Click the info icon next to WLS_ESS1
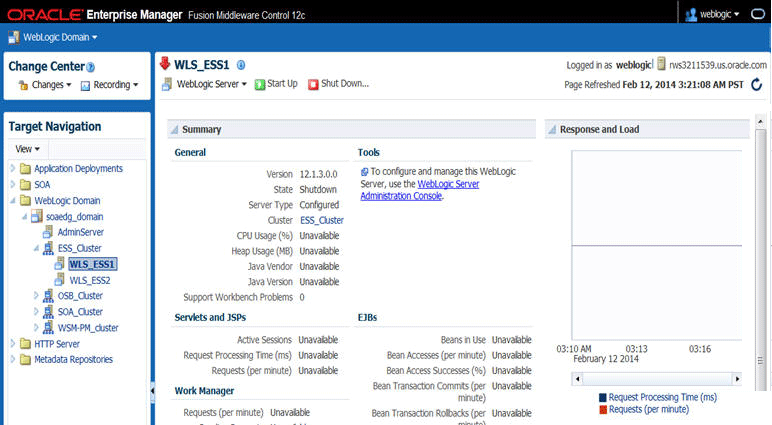The height and width of the screenshot is (425, 772). 241,65
